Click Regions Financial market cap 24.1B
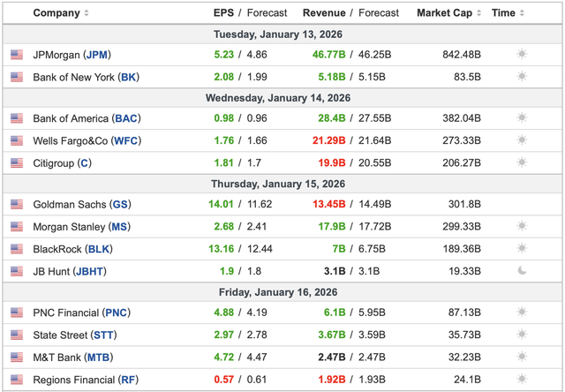 tap(467, 380)
